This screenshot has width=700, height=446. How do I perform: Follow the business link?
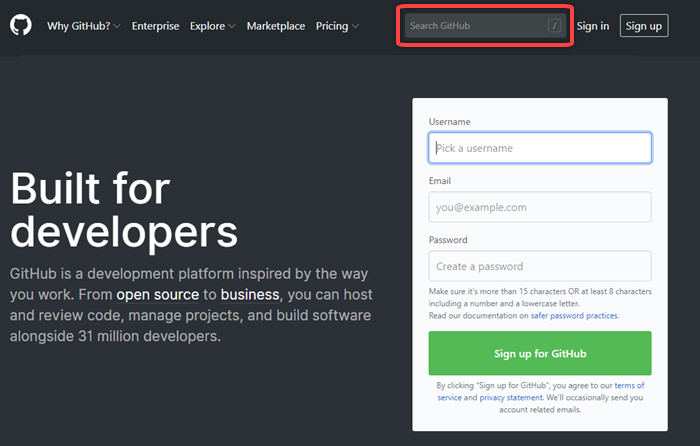tap(250, 295)
